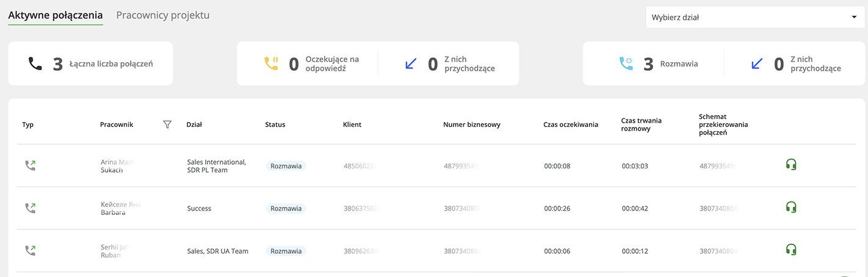Switch to Aktywne połączenia tab

click(56, 15)
